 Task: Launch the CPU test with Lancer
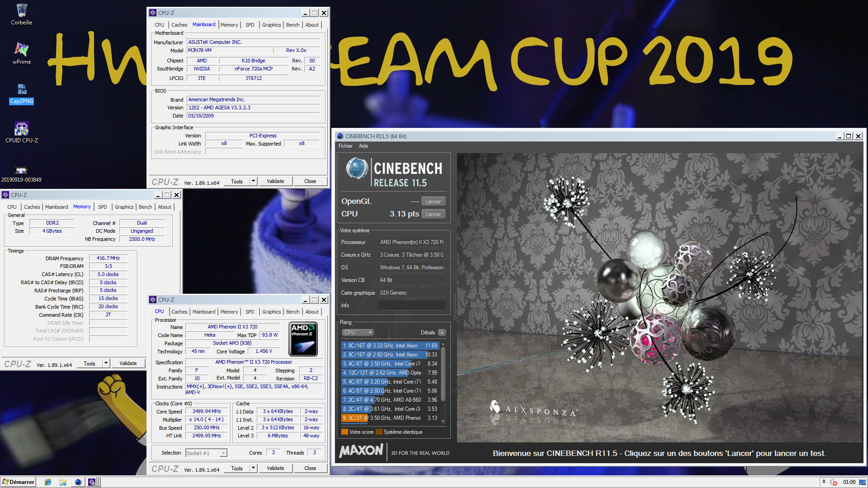[x=433, y=214]
